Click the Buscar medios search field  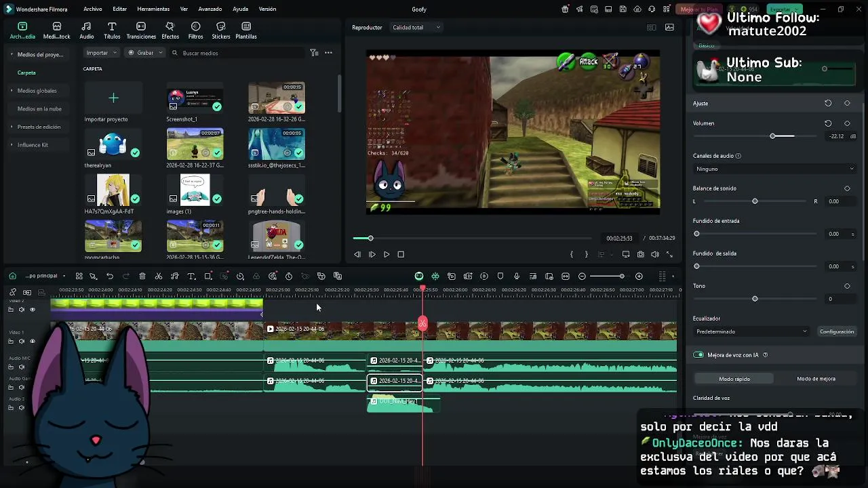coord(237,53)
